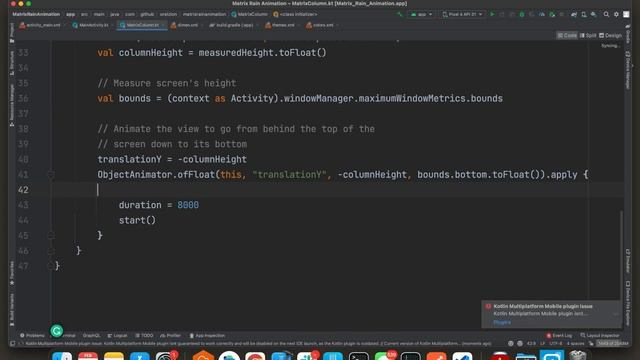This screenshot has height=360, width=640.
Task: Open the 4 spaces indent selector
Action: pyautogui.click(x=575, y=344)
